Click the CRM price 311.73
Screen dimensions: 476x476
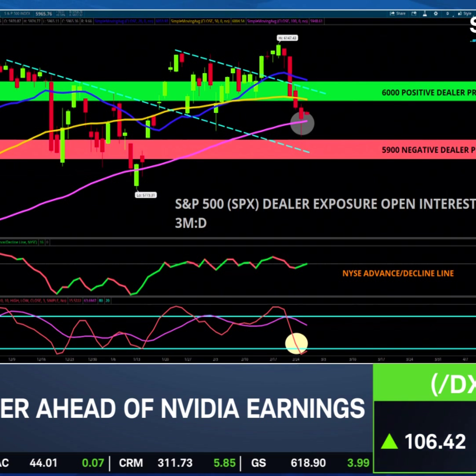175,463
